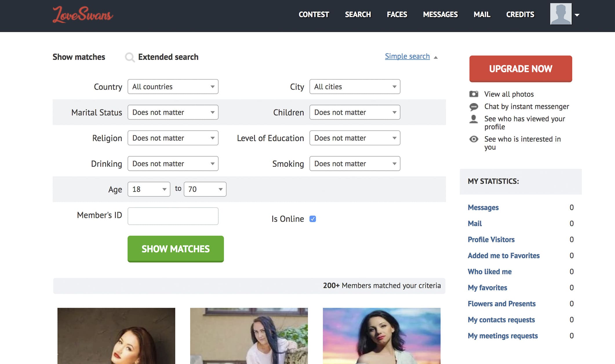615x364 pixels.
Task: Open the account dropdown arrow beside avatar
Action: (x=577, y=15)
